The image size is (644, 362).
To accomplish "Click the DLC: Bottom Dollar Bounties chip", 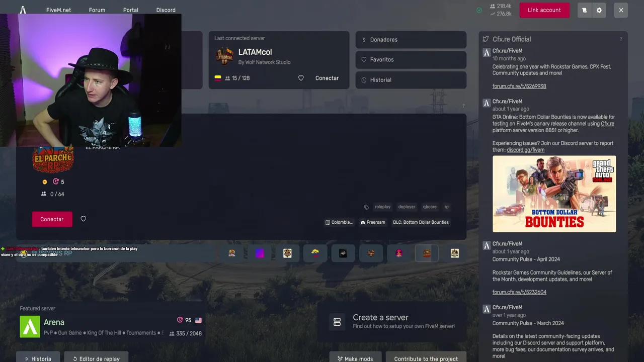I will pyautogui.click(x=421, y=222).
